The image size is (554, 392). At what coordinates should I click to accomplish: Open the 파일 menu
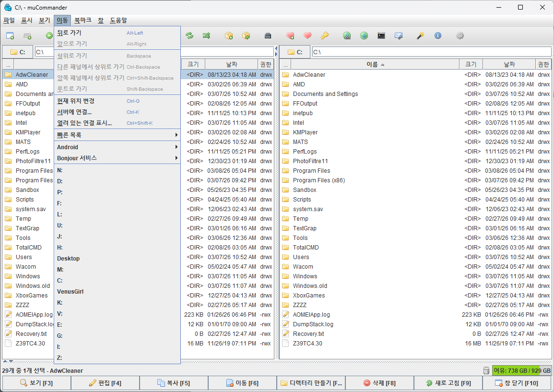(9, 21)
